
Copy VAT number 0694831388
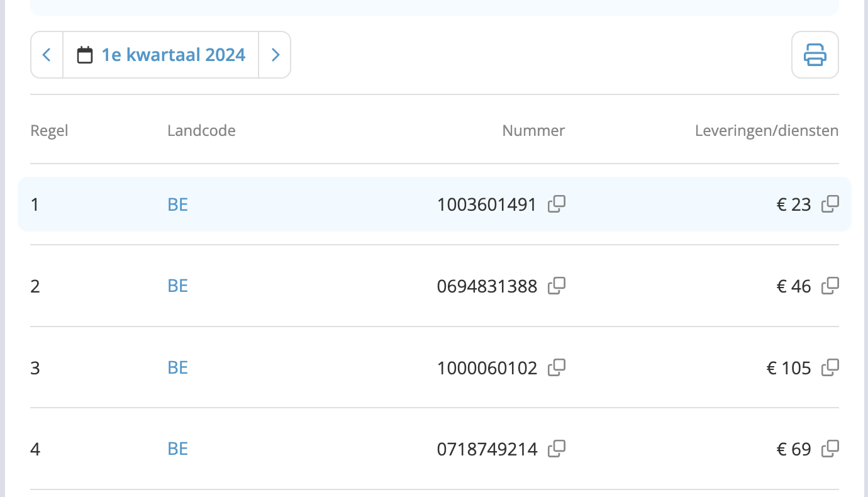(557, 286)
